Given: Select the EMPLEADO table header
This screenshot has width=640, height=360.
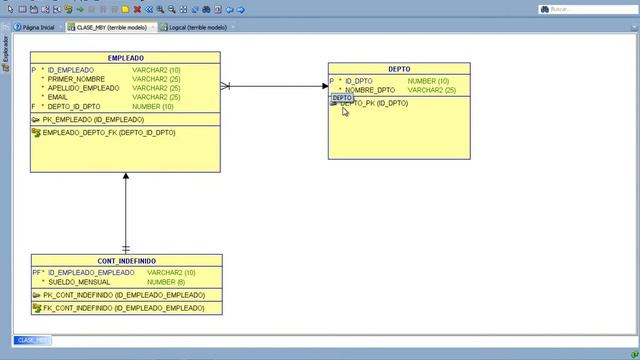Looking at the screenshot, I should point(125,58).
